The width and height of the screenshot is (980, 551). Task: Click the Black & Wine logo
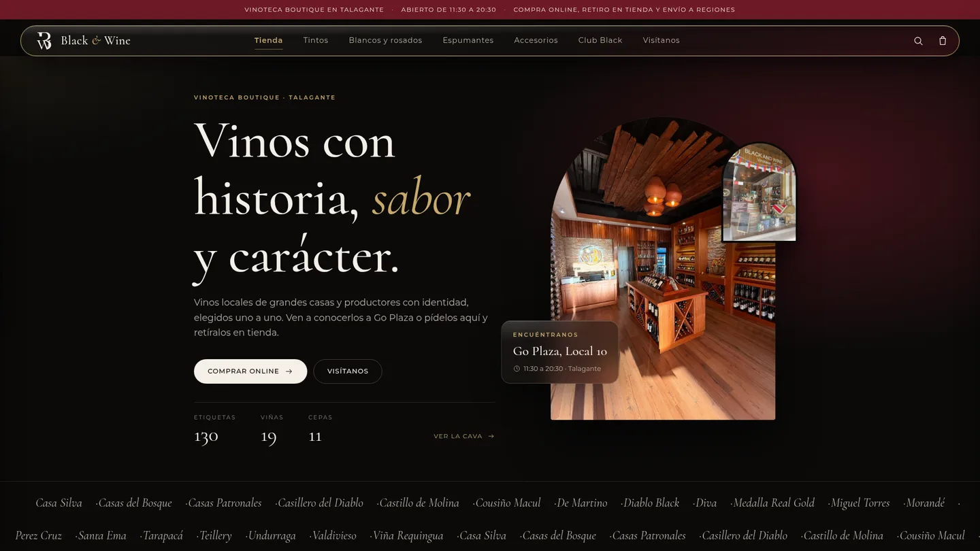(x=83, y=41)
